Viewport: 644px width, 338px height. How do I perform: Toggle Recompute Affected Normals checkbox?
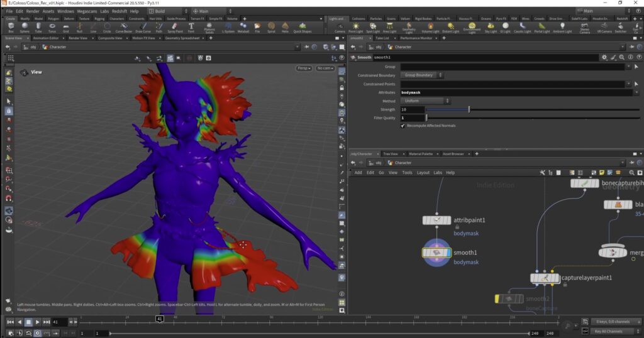coord(403,126)
